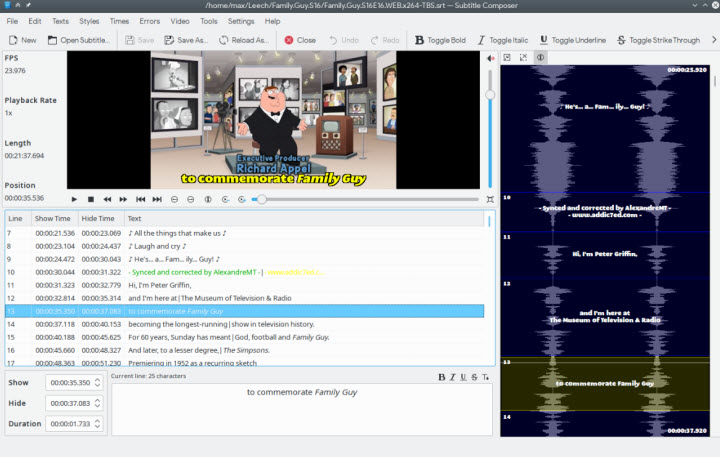Toggle Strike Through formatting in toolbar
This screenshot has height=457, width=720.
coord(658,40)
